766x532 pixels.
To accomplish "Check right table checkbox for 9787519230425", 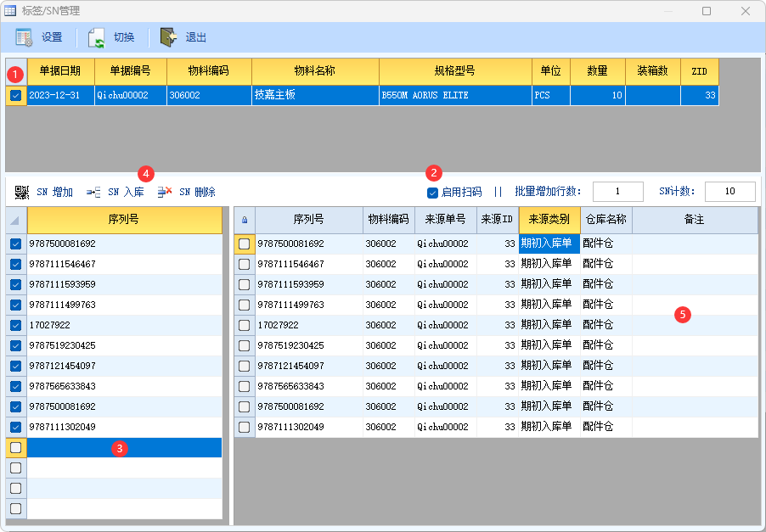I will click(x=245, y=345).
